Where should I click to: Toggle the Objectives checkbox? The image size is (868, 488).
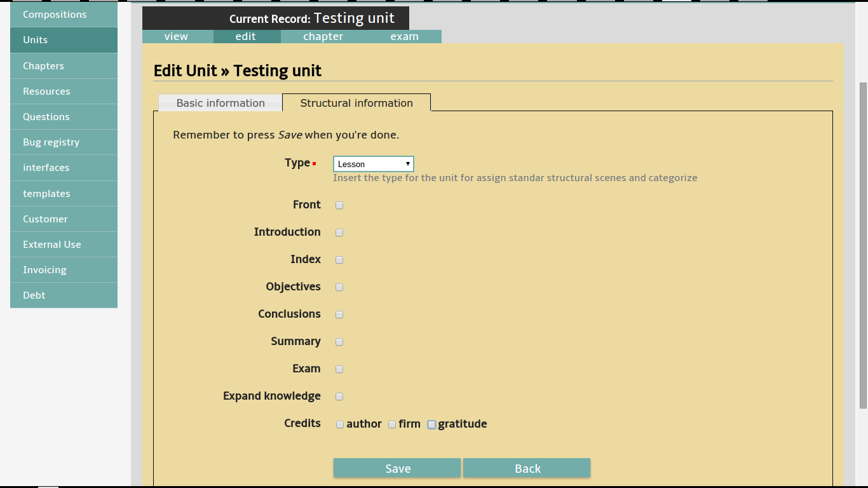[x=339, y=287]
